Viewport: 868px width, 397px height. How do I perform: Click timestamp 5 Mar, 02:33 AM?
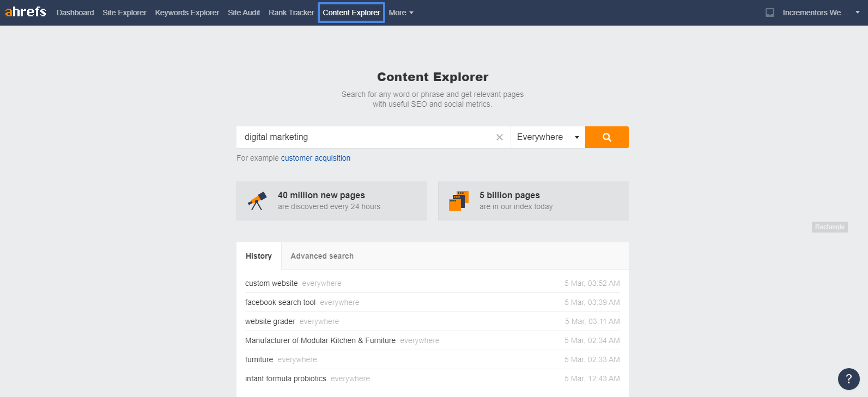(592, 359)
